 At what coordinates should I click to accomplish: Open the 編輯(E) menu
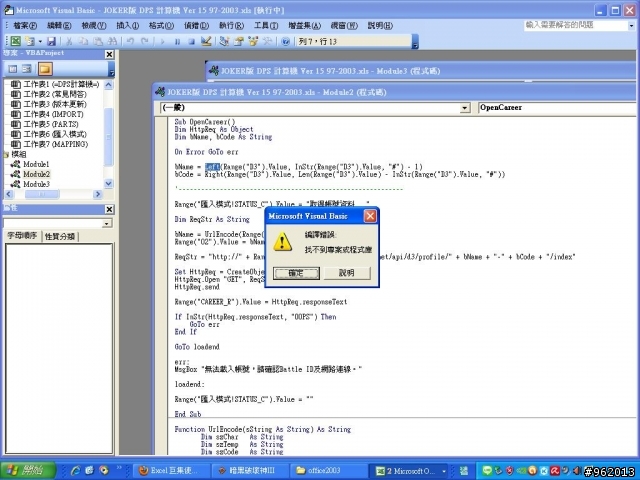pos(59,26)
